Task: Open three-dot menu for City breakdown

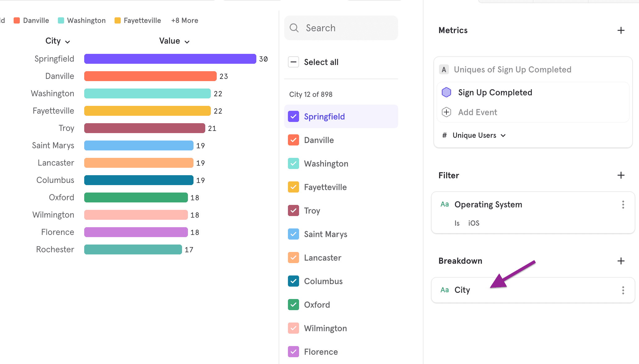Action: pos(623,290)
